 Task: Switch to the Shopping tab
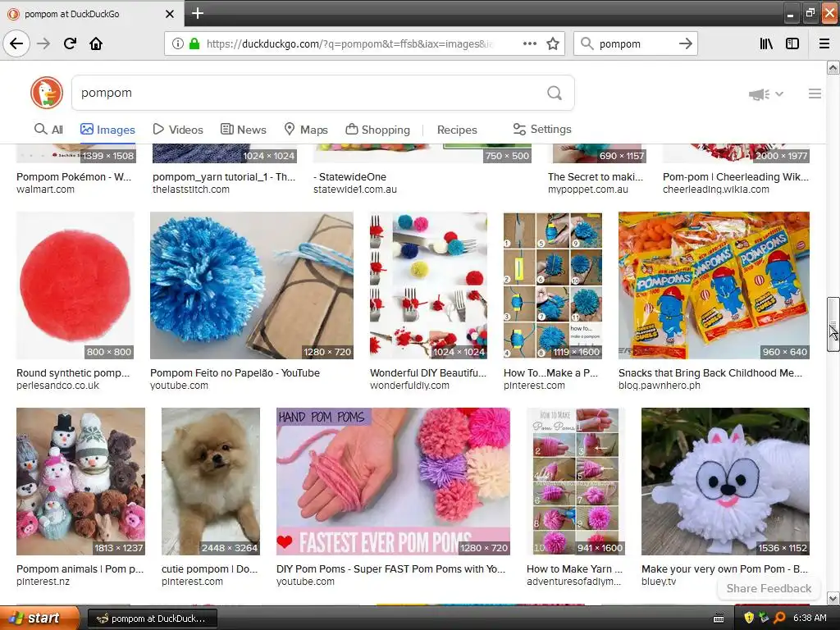click(x=377, y=129)
